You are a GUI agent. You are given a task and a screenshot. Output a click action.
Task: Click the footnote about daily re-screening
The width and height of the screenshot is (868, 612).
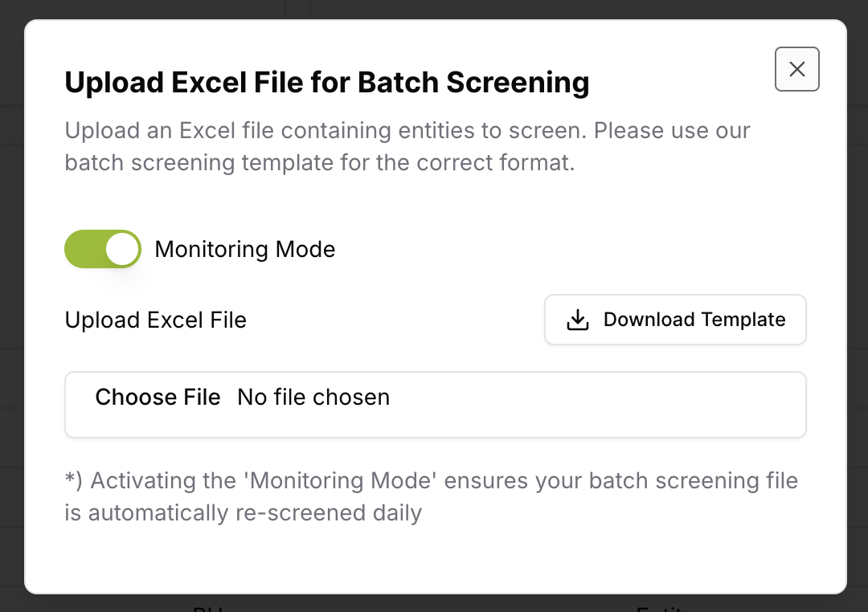432,497
